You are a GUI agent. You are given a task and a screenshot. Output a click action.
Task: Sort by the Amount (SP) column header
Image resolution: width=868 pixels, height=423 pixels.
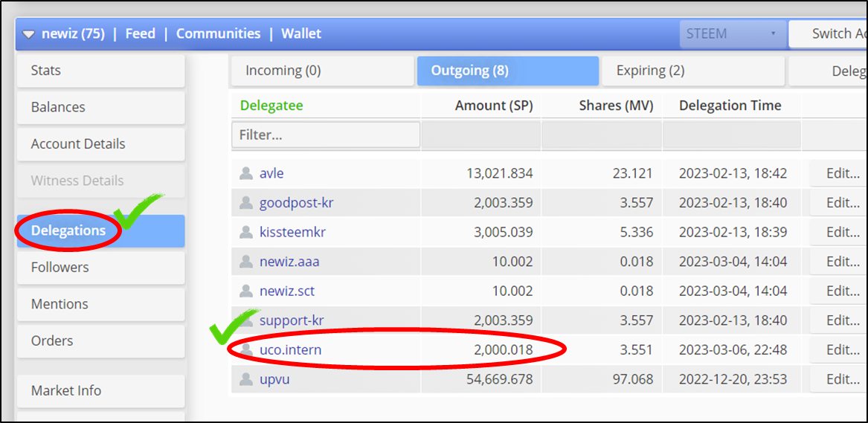494,106
